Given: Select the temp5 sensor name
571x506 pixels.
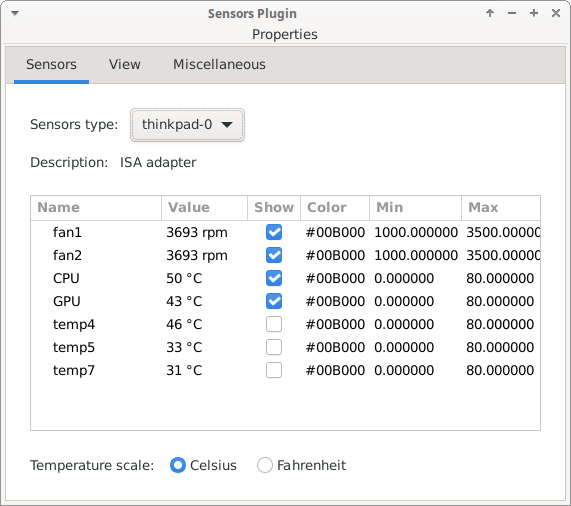Looking at the screenshot, I should [74, 347].
